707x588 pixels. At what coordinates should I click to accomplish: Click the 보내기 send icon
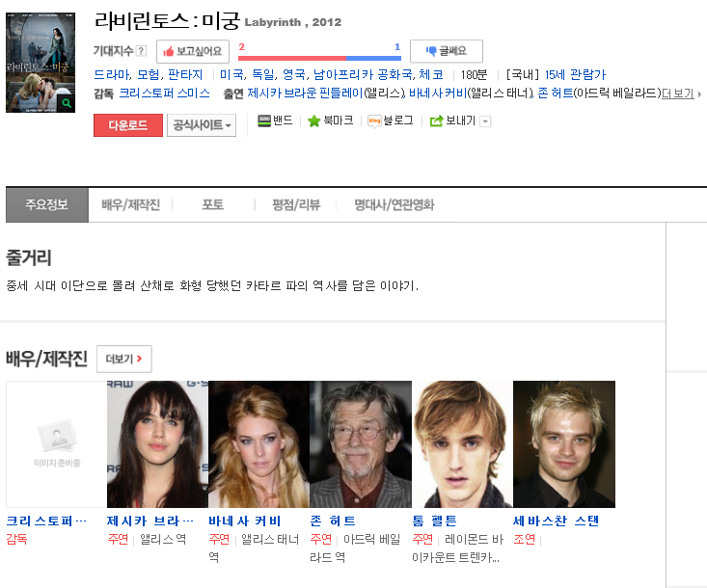pos(436,121)
